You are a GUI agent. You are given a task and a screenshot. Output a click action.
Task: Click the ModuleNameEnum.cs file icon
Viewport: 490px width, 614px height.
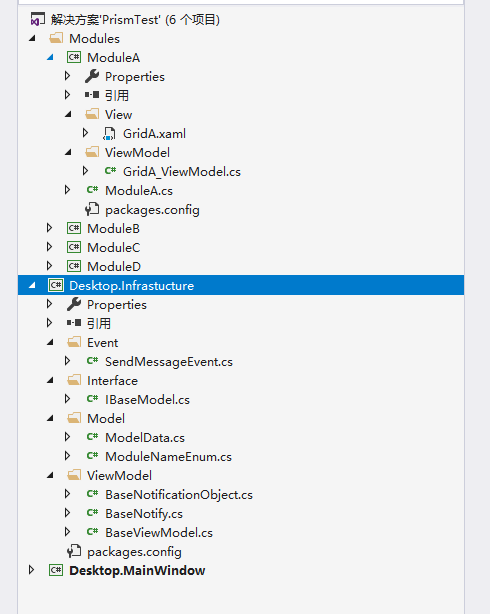point(92,456)
